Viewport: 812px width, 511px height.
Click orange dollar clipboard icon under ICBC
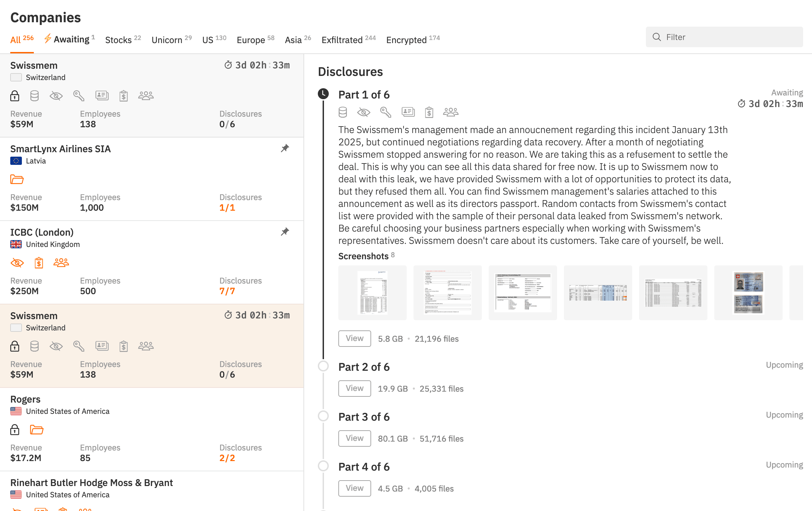39,263
